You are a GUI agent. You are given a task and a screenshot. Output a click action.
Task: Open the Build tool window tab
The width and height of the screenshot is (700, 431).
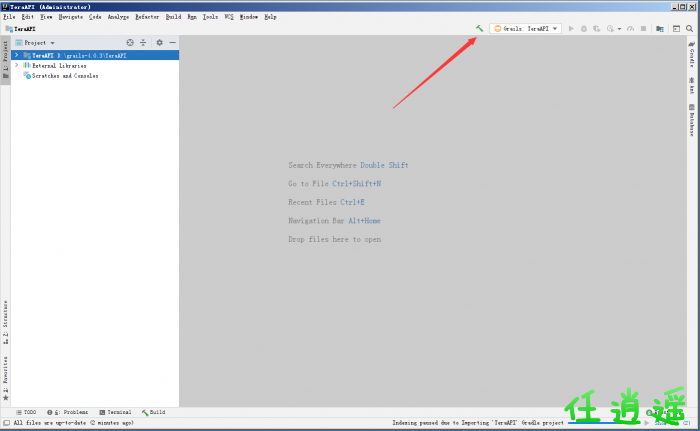(154, 412)
